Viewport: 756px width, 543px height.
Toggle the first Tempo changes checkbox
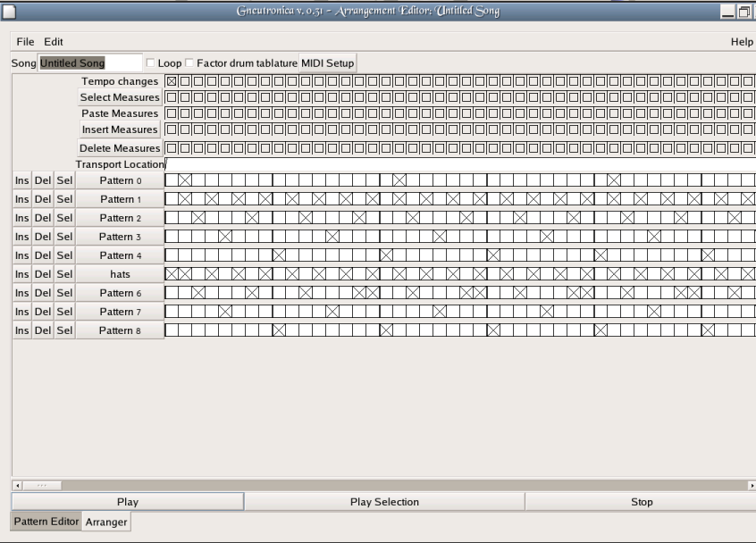coord(172,81)
